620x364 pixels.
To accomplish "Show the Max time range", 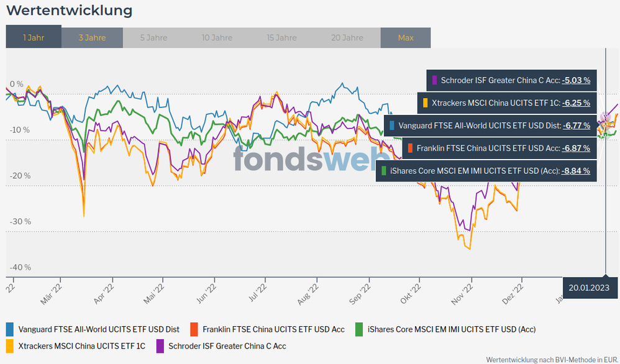I will click(406, 37).
